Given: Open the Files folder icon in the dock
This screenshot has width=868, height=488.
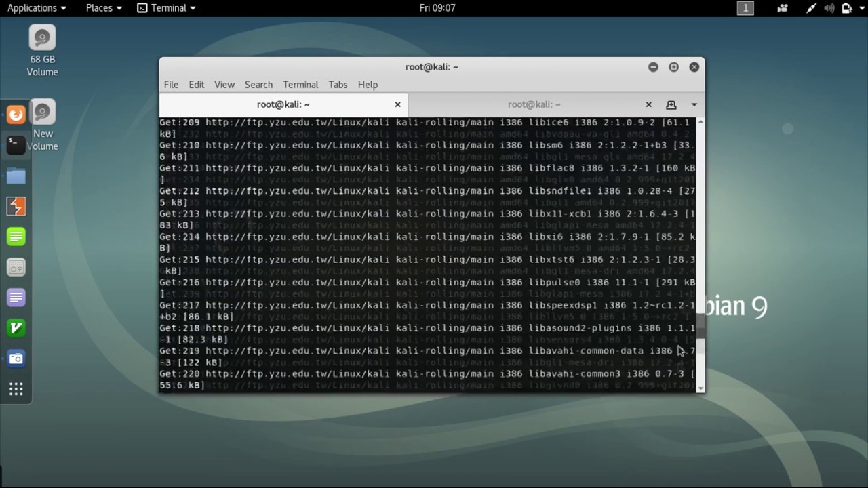Looking at the screenshot, I should click(x=16, y=176).
